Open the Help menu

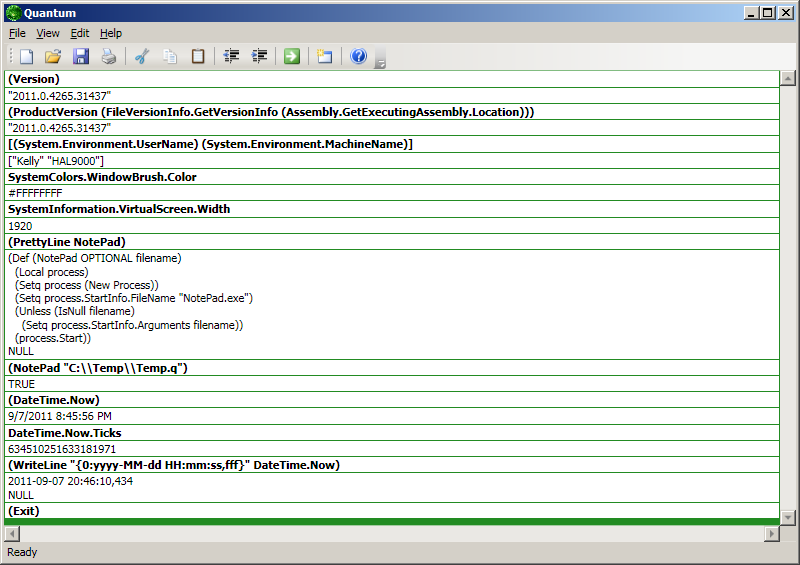pyautogui.click(x=111, y=33)
